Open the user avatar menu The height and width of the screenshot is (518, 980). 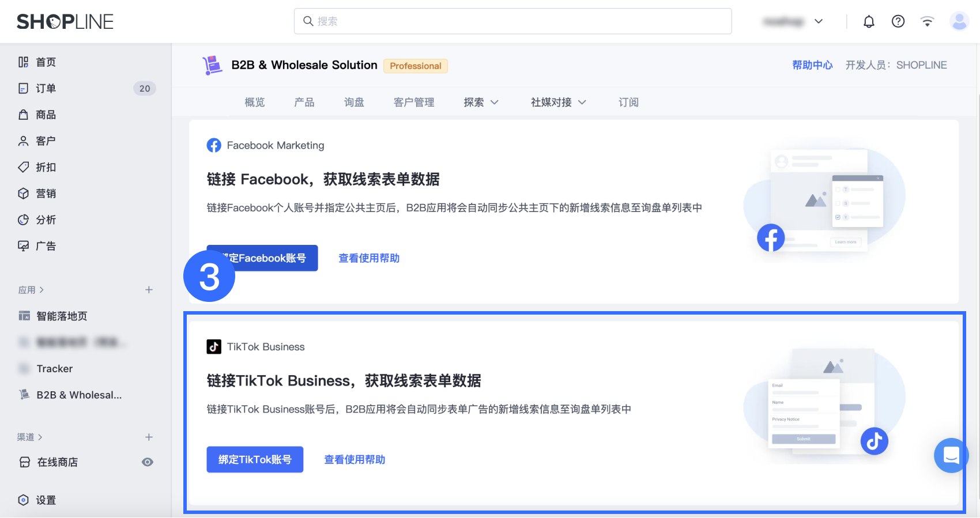[959, 21]
